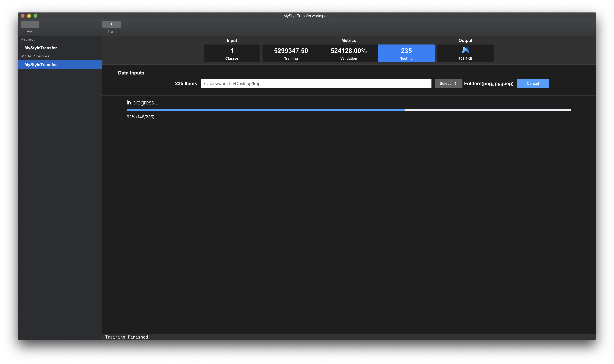Click the Add plus icon
614x364 pixels.
pyautogui.click(x=30, y=24)
